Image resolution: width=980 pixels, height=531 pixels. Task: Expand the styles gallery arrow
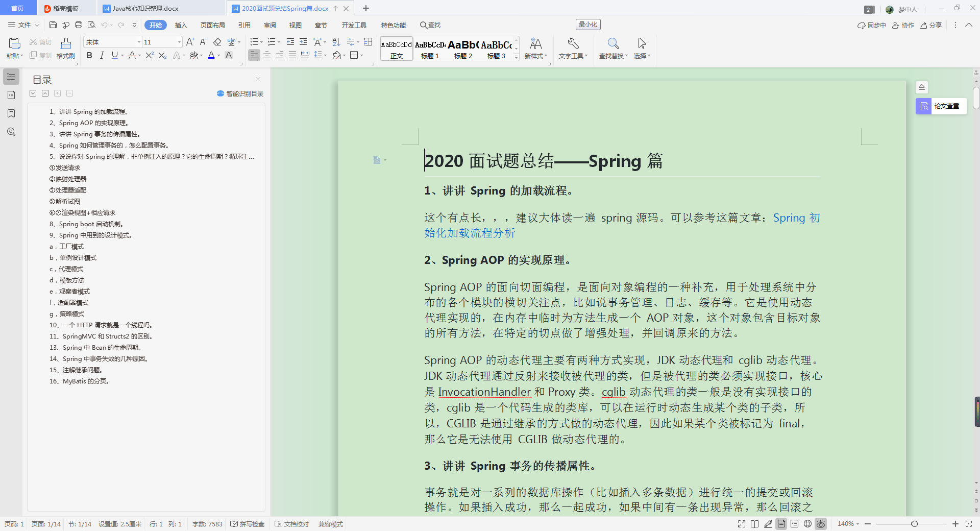pyautogui.click(x=516, y=57)
